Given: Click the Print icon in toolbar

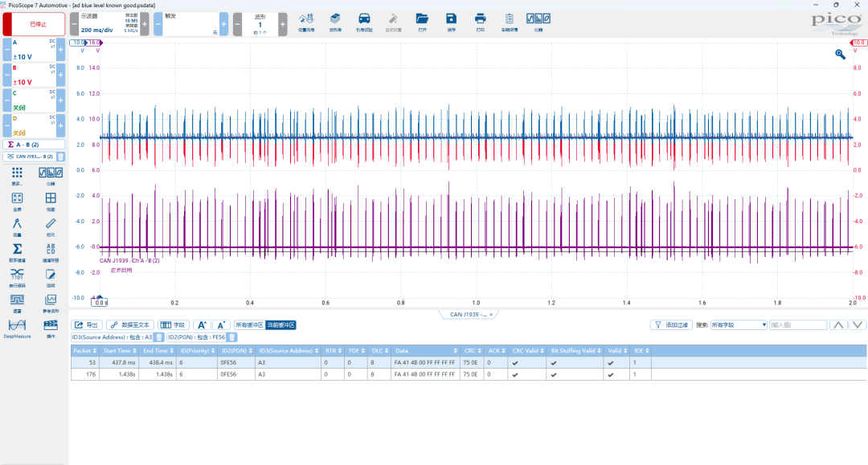Looking at the screenshot, I should pos(480,20).
